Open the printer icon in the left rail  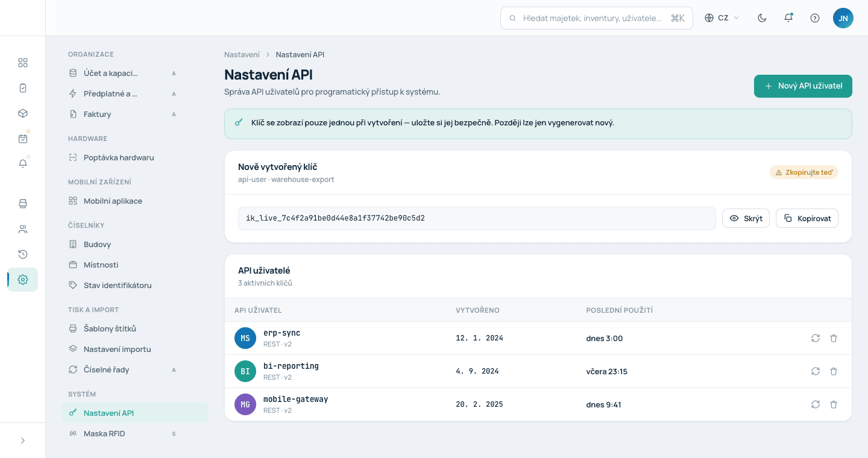point(23,204)
